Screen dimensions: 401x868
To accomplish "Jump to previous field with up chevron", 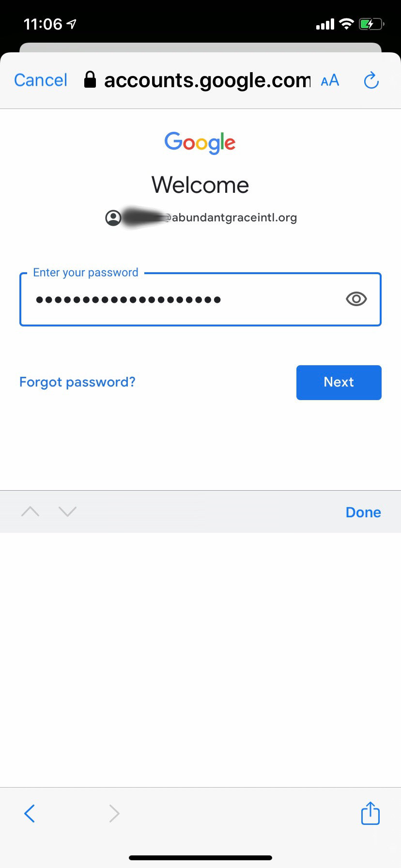I will click(31, 511).
